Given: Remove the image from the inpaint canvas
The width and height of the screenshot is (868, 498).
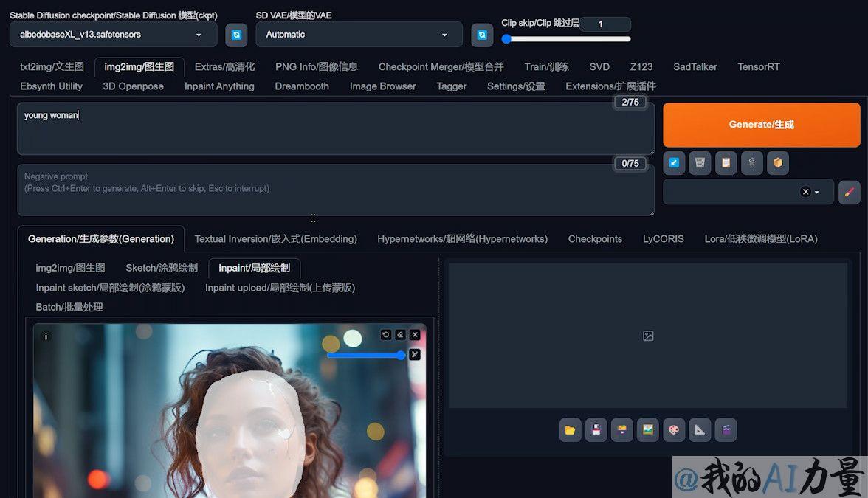Looking at the screenshot, I should pyautogui.click(x=415, y=335).
